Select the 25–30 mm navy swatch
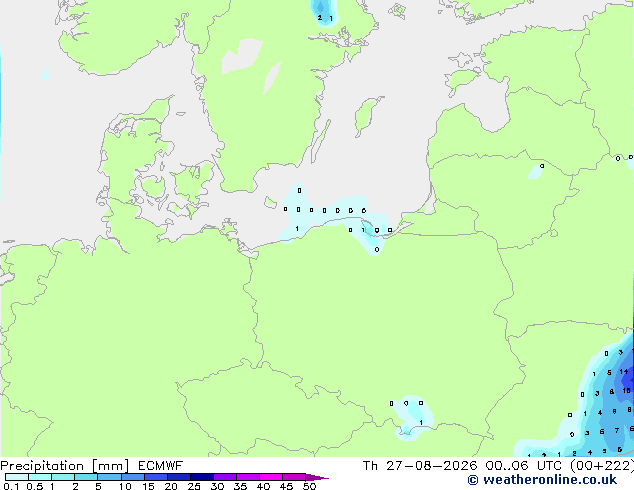 [x=201, y=477]
